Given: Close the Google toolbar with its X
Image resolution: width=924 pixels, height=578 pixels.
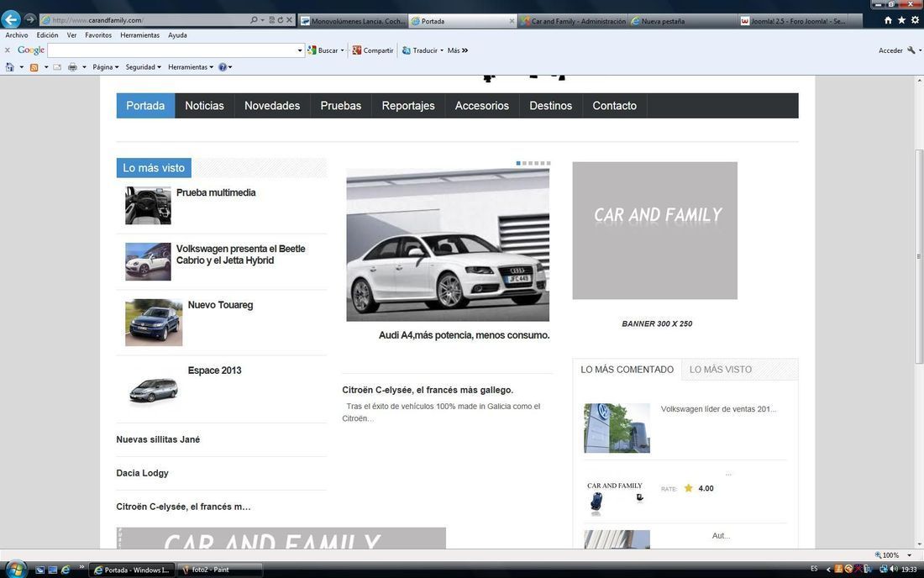Looking at the screenshot, I should tap(8, 50).
